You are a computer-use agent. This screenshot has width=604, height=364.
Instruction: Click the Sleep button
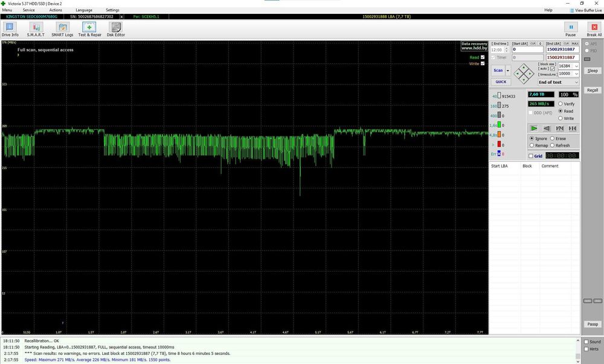(593, 71)
